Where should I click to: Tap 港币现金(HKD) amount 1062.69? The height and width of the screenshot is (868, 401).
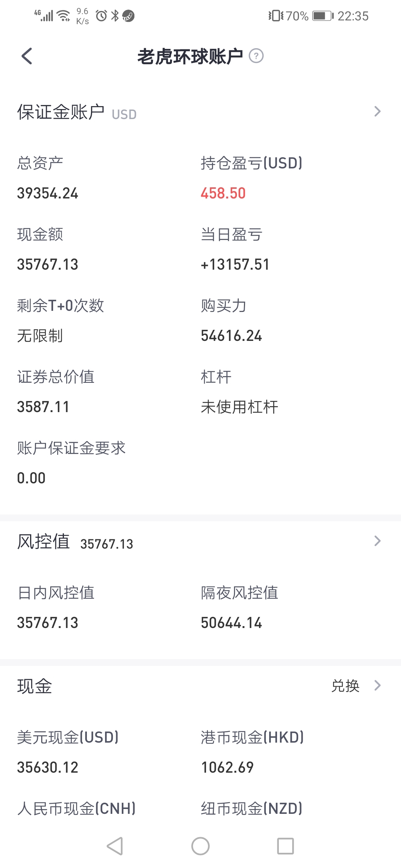(227, 767)
